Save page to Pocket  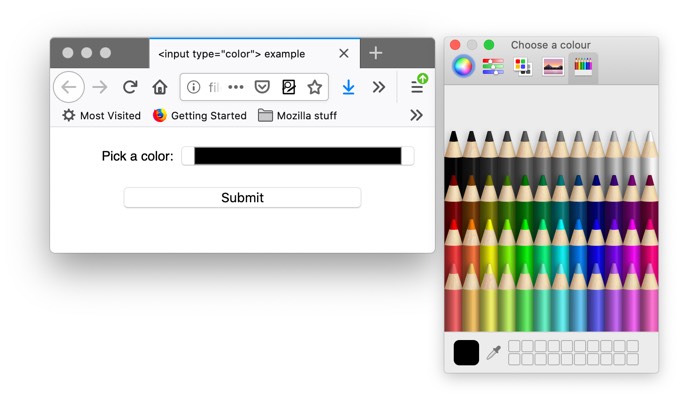262,87
